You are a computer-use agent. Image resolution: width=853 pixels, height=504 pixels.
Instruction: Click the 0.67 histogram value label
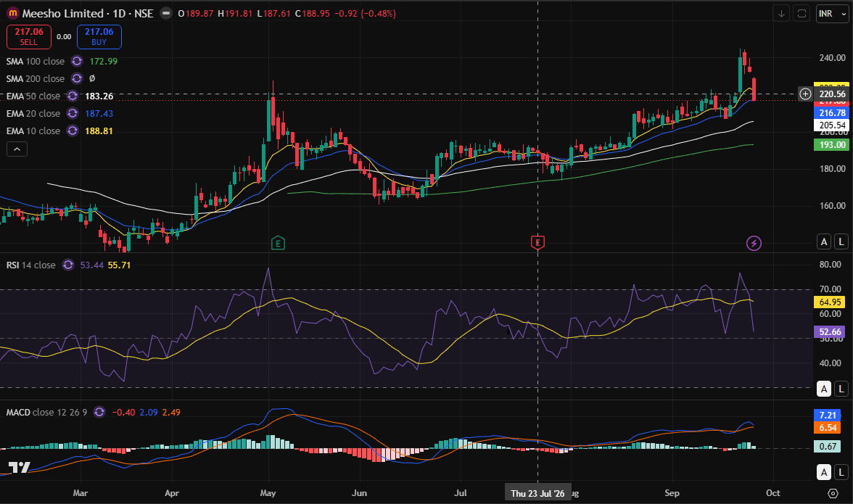pos(828,447)
